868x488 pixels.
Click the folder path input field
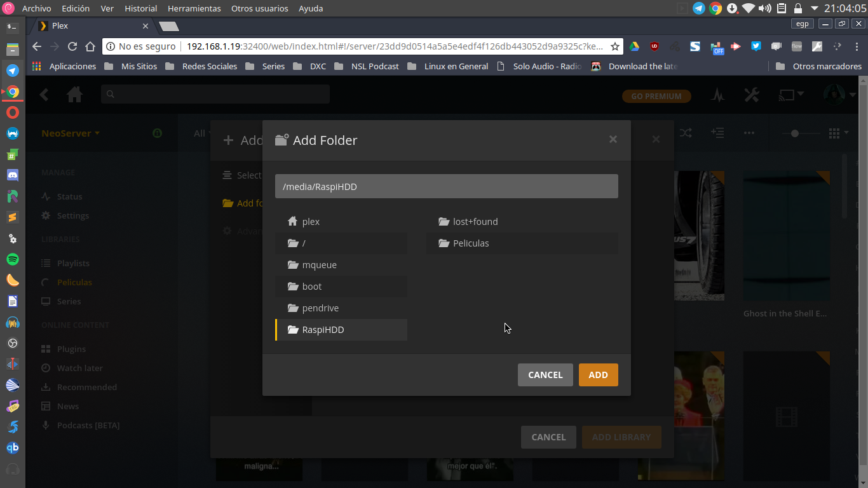click(x=446, y=187)
